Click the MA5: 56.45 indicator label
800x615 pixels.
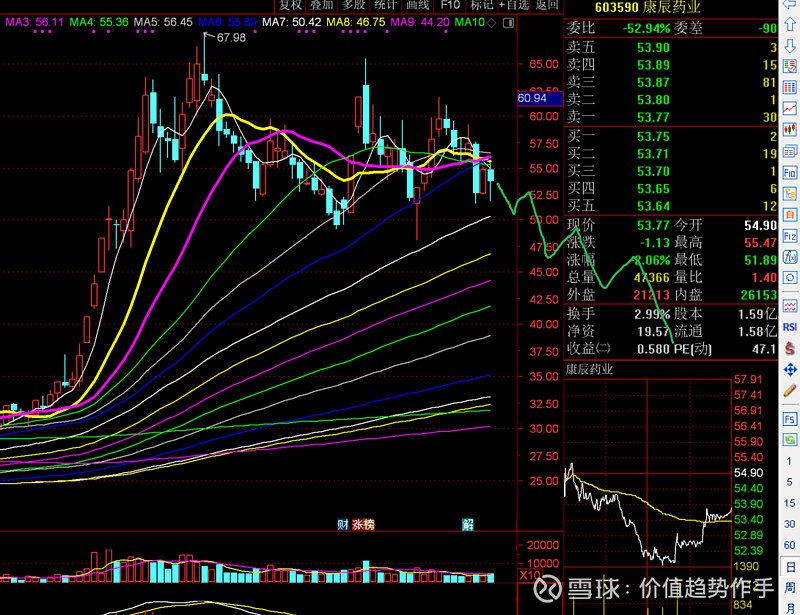[x=163, y=22]
